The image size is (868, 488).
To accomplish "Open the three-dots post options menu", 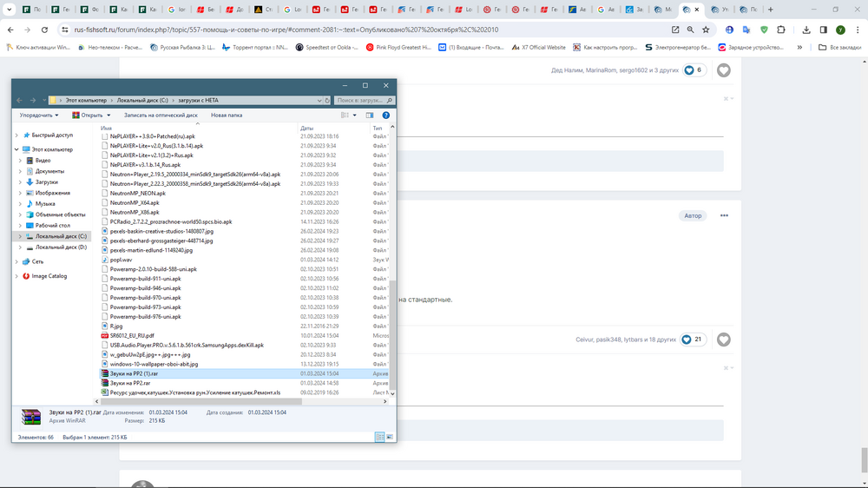I will [723, 215].
